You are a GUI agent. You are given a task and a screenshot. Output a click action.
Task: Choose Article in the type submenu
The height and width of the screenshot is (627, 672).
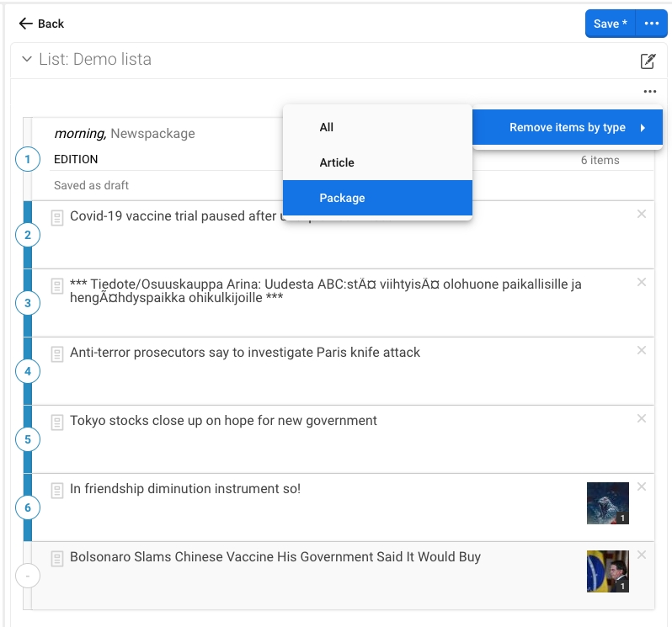pos(337,163)
